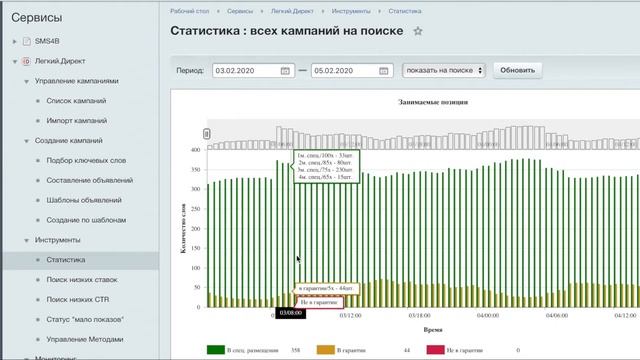
Task: Click the range handle on chart overview strip
Action: click(x=207, y=133)
